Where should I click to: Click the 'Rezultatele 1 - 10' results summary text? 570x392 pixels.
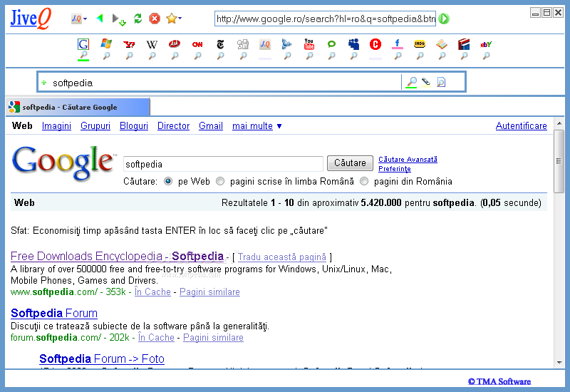point(381,202)
